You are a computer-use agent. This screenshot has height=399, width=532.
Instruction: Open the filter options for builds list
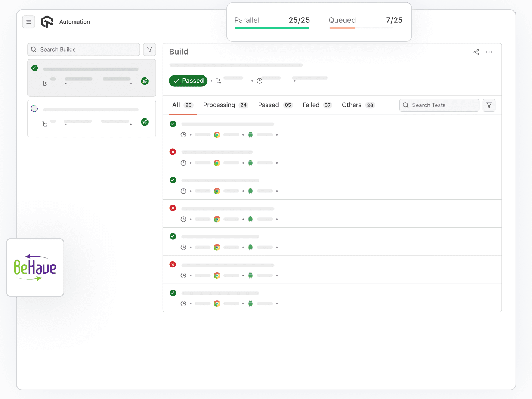click(x=149, y=49)
